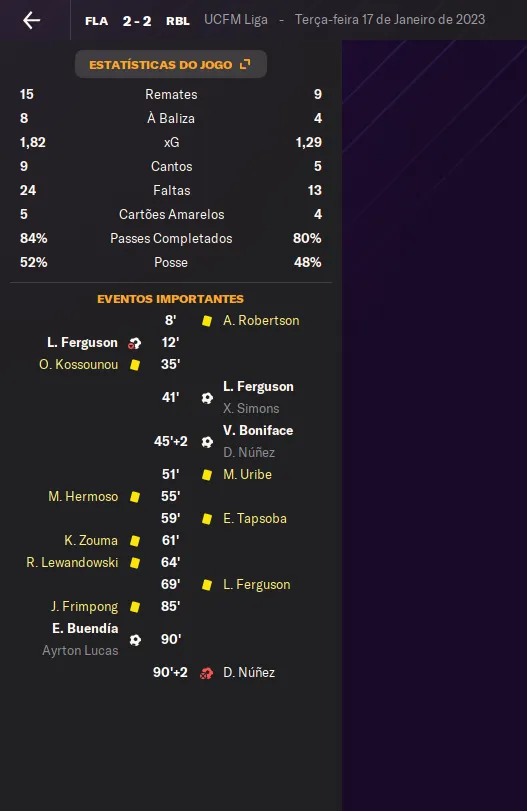Click J. Frimpong's yellow card icon
This screenshot has width=527, height=811.
click(x=134, y=607)
